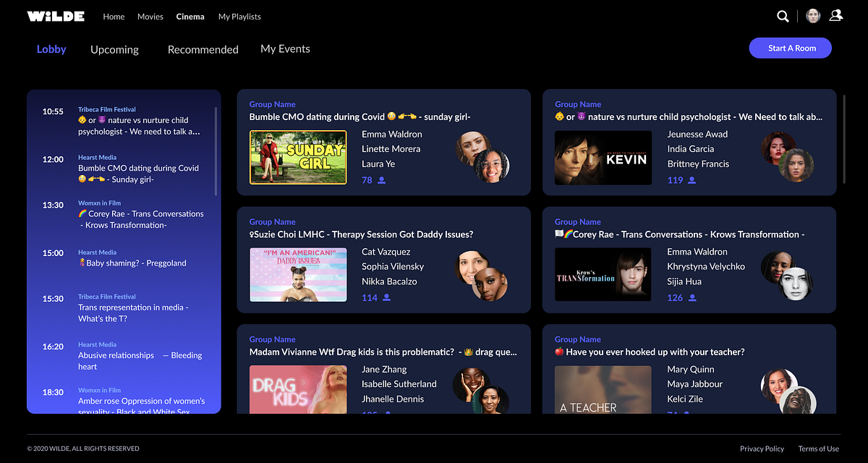The image size is (868, 463).
Task: Select the 18:30 Amber rose event
Action: (x=124, y=401)
